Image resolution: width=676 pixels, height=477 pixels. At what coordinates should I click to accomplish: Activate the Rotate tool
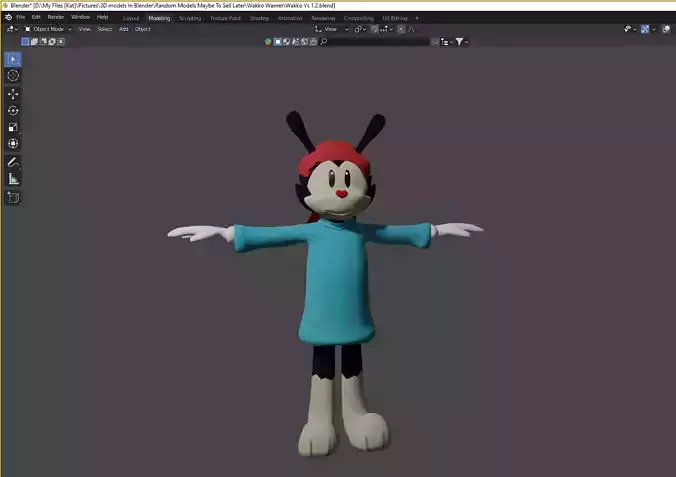13,110
